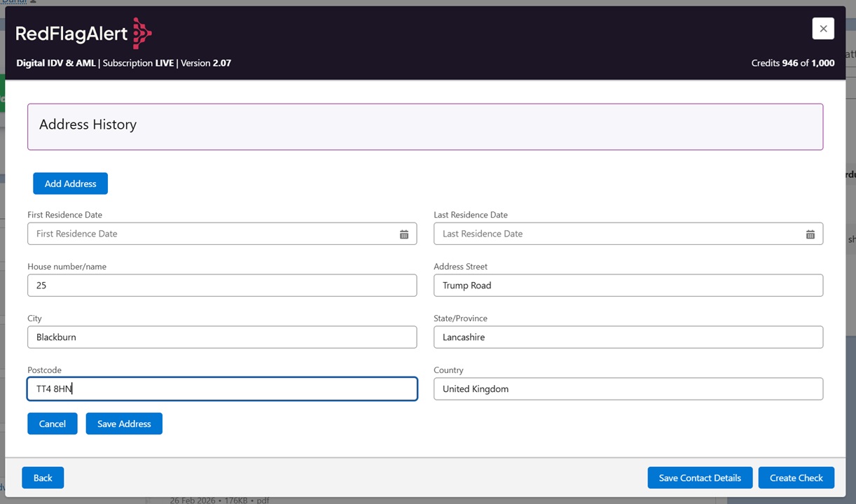Click the Create Check button

(796, 477)
